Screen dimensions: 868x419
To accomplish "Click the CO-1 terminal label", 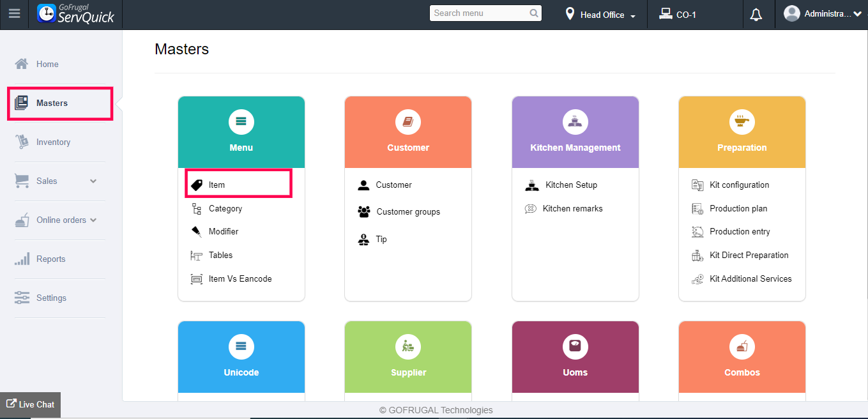I will pos(686,15).
